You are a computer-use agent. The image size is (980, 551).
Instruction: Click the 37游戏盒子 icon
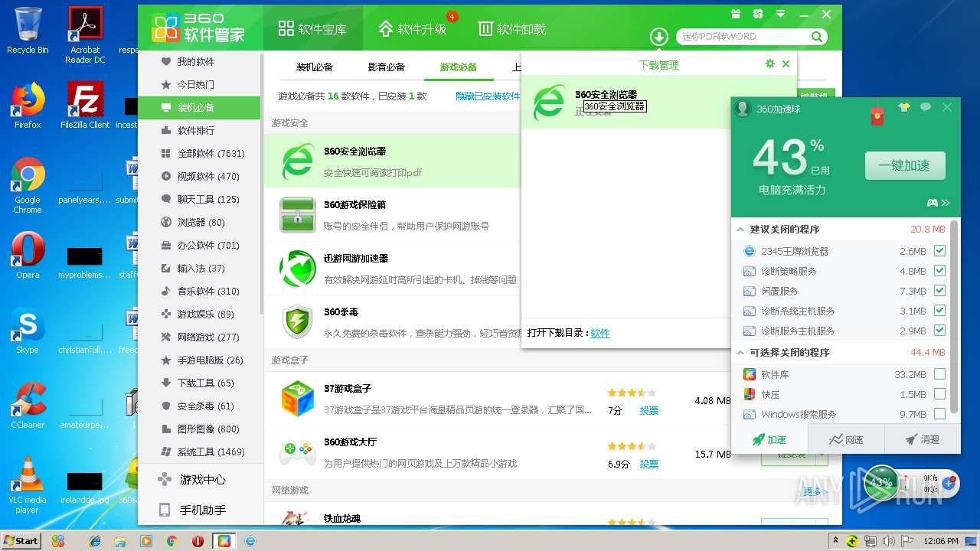297,398
